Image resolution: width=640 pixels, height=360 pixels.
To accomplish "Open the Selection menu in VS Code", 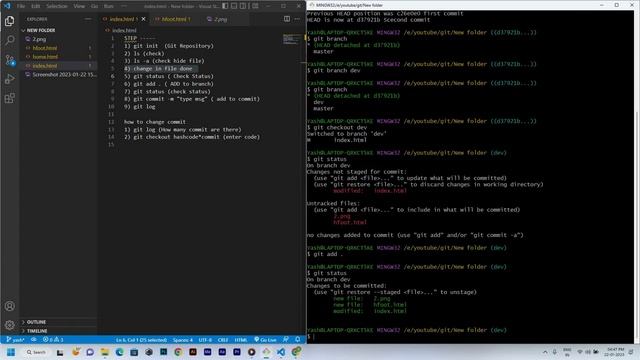I will coord(57,6).
